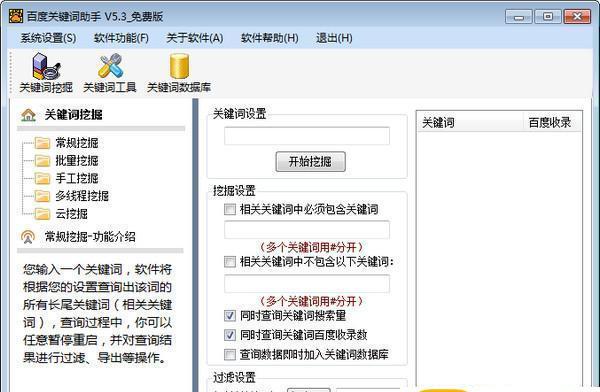Click the folder icon for 批量挖掘

pos(42,161)
